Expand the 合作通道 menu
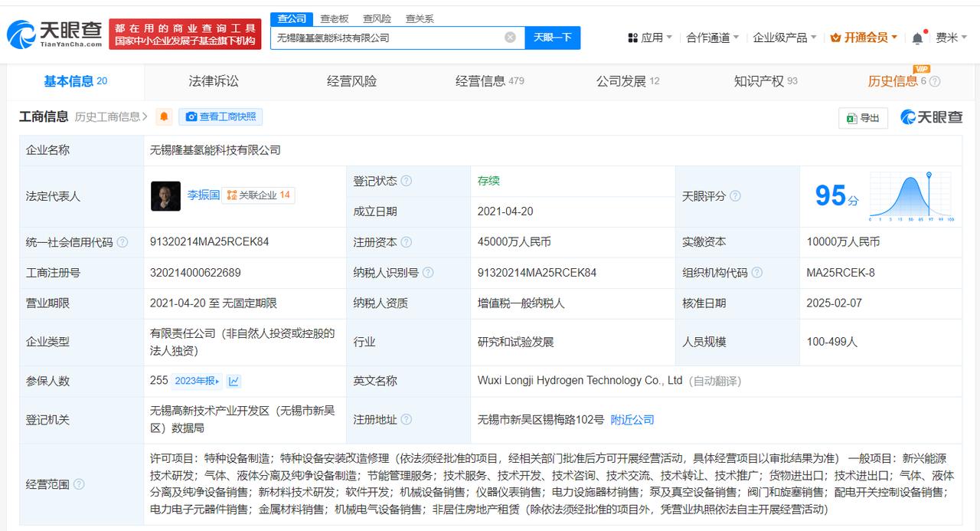This screenshot has height=531, width=980. [713, 37]
